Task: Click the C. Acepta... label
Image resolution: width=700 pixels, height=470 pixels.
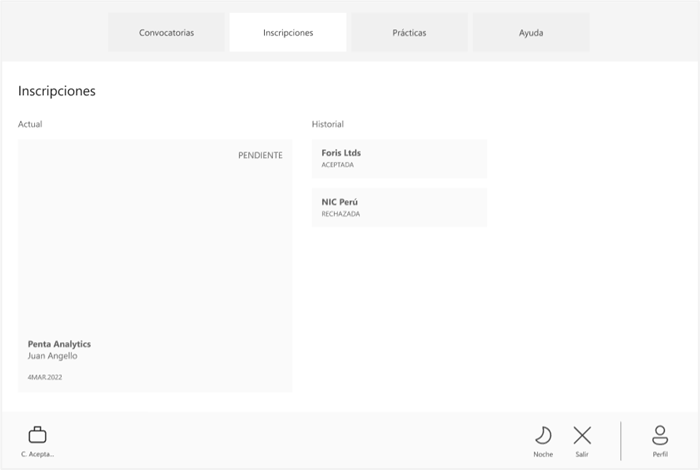Action: [37, 454]
